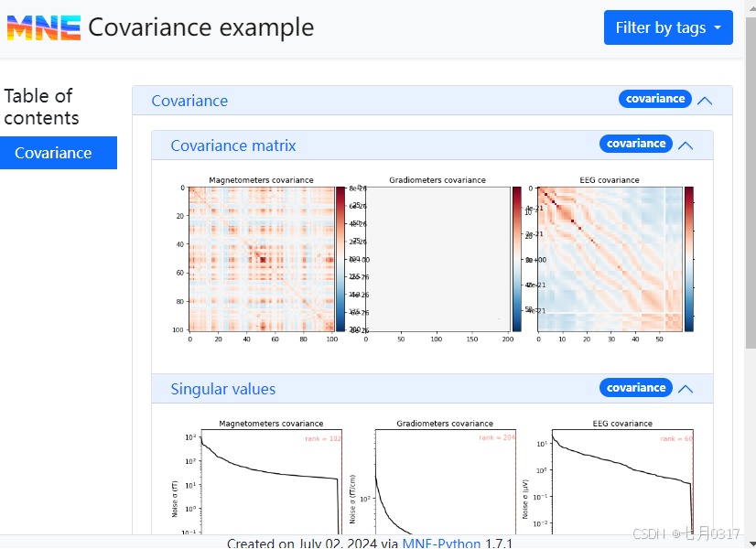Screen dimensions: 756x549
Task: Click the Covariance matrix heading link
Action: pos(233,145)
